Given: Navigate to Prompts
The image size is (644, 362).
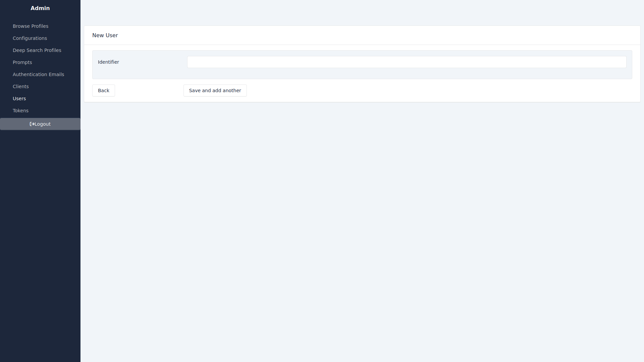Looking at the screenshot, I should tap(22, 62).
